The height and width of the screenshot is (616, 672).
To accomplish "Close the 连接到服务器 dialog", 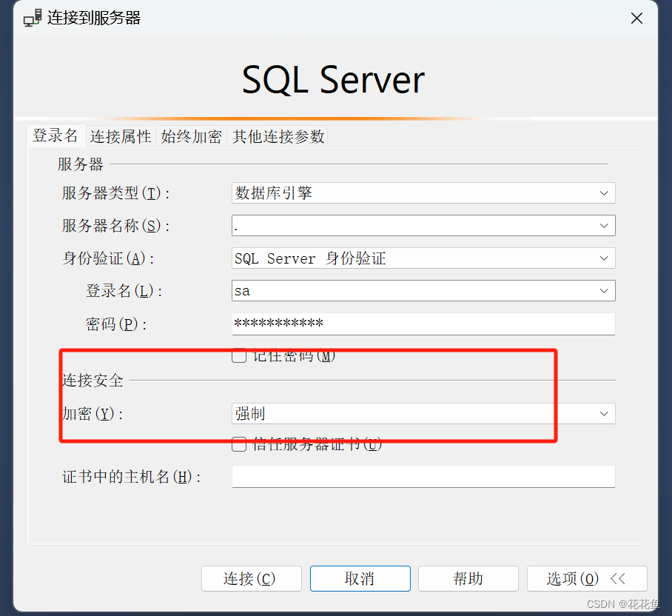I will pos(637,18).
